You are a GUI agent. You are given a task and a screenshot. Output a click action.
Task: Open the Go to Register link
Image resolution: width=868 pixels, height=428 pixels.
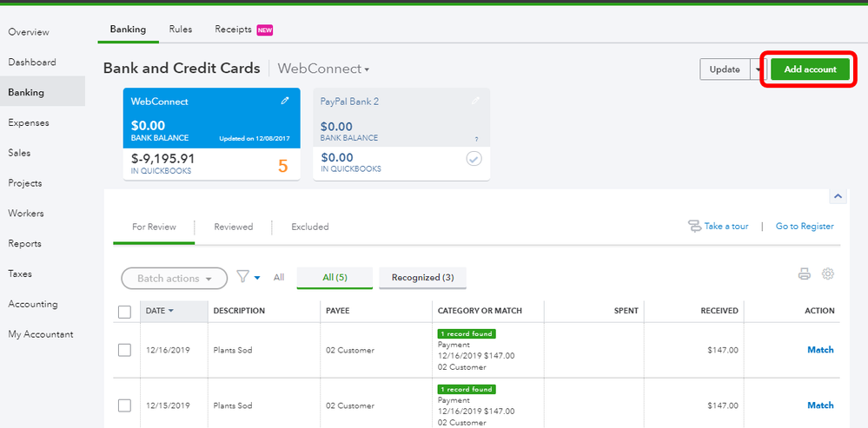[x=805, y=227]
